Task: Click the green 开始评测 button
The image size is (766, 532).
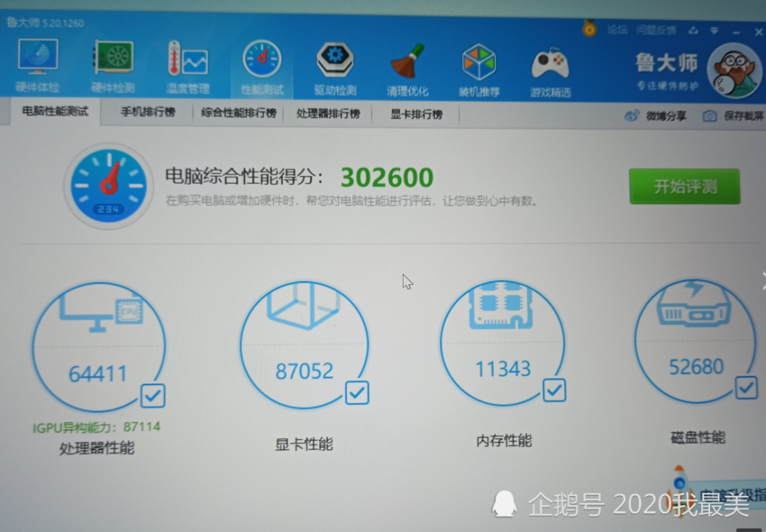Action: click(685, 187)
